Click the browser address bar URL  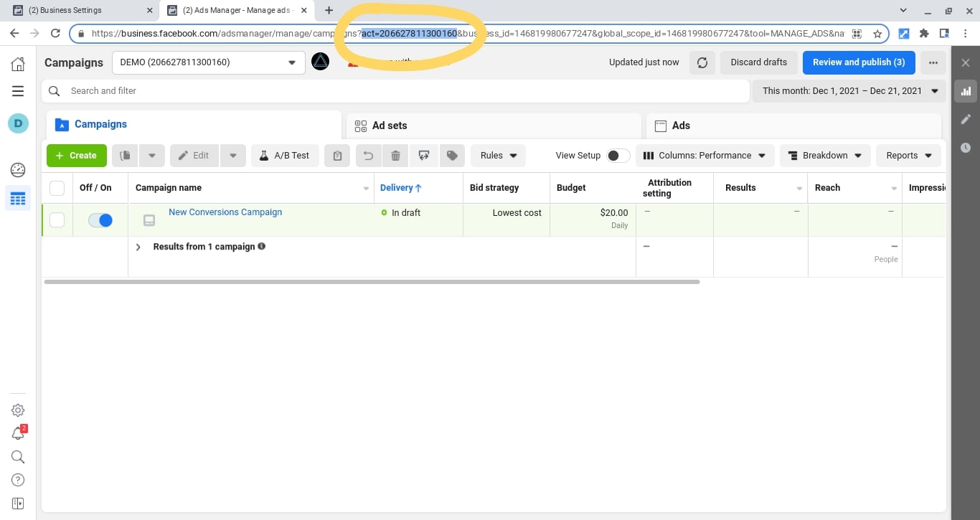[479, 34]
